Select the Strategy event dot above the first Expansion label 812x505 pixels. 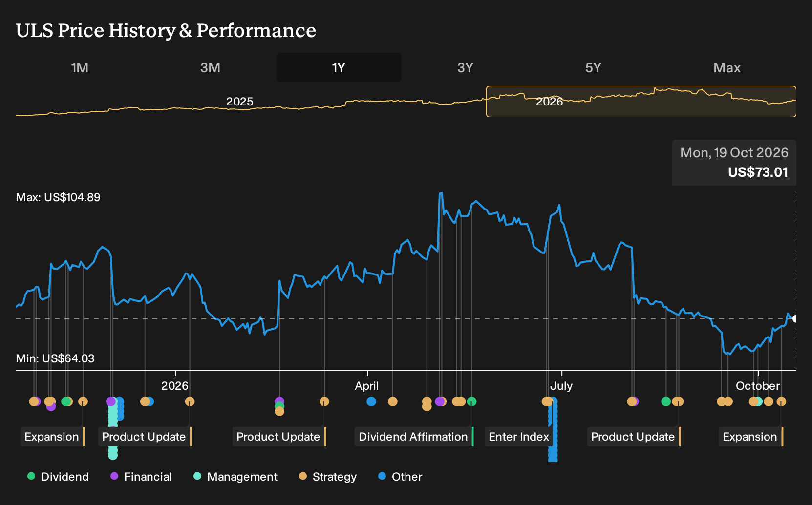pyautogui.click(x=83, y=401)
